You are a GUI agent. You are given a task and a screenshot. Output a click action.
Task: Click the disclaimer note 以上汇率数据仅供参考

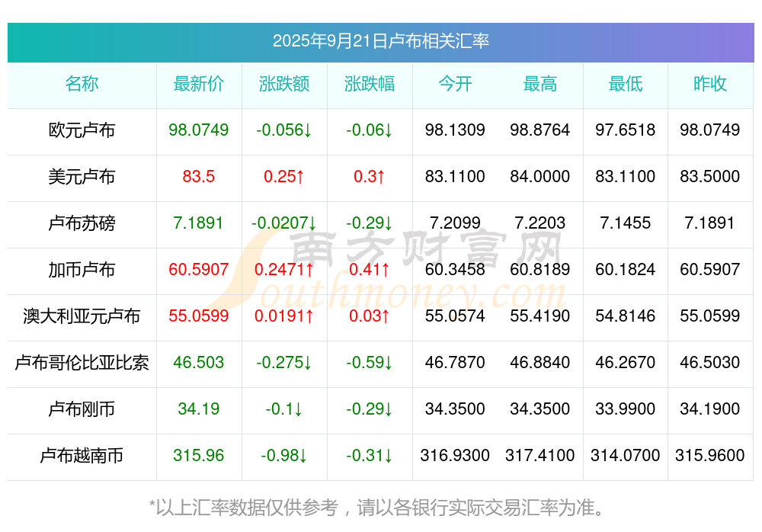[x=247, y=508]
